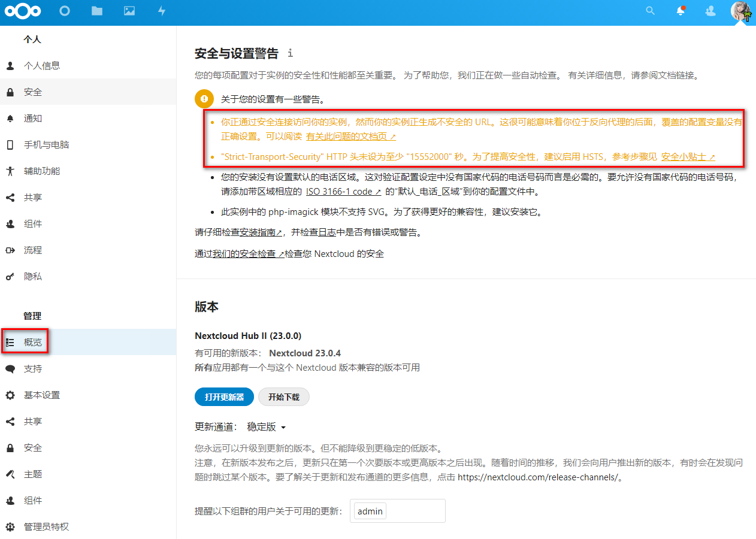Screen dimensions: 756x539
Task: Select 通知 in the sidebar
Action: click(x=33, y=118)
